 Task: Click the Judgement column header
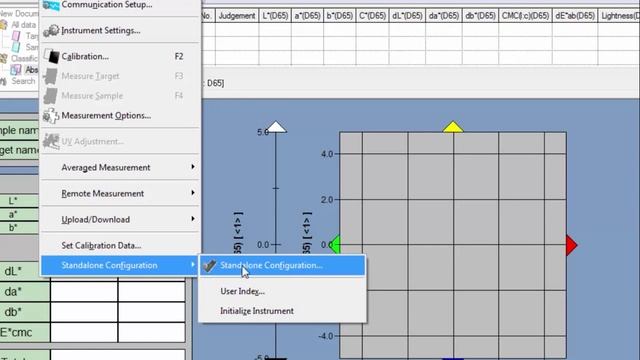point(237,16)
